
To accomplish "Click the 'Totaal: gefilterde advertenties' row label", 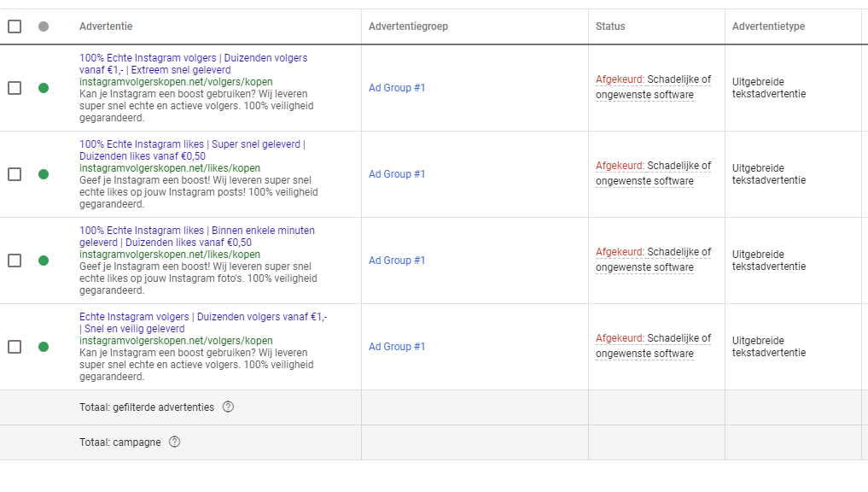I will pyautogui.click(x=147, y=407).
